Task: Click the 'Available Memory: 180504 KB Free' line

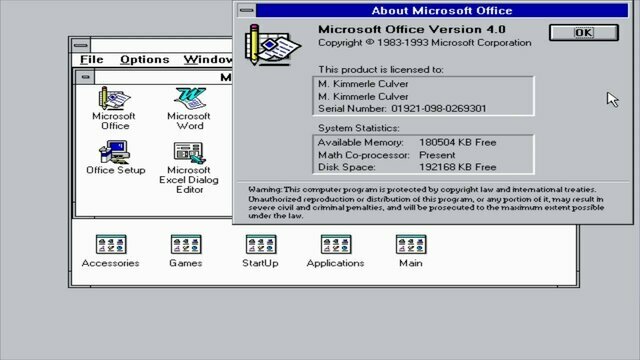Action: click(407, 142)
